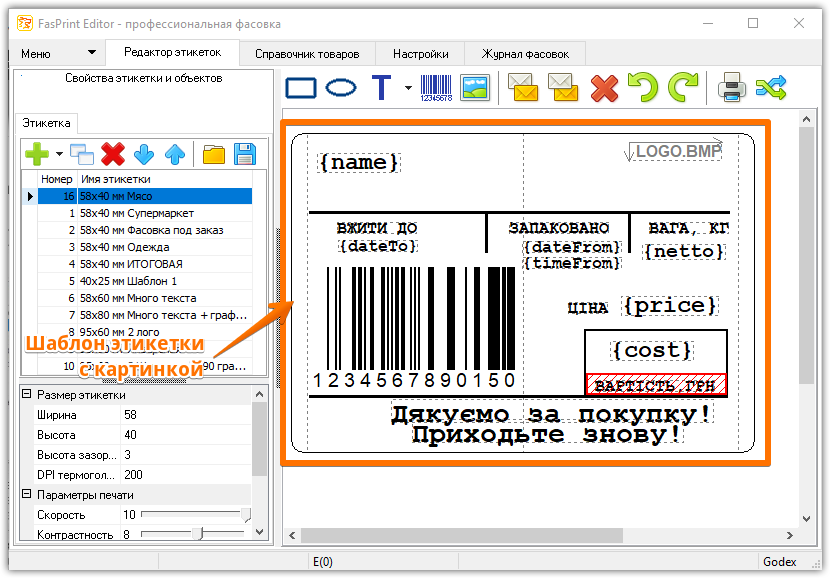Screen dimensions: 830x578
Task: Open the dropdown arrow next to the green plus
Action: [59, 154]
